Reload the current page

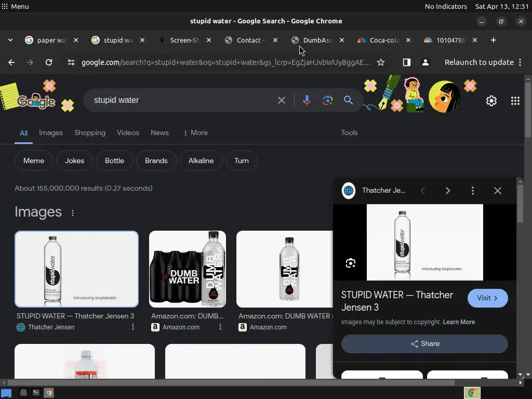coord(49,62)
